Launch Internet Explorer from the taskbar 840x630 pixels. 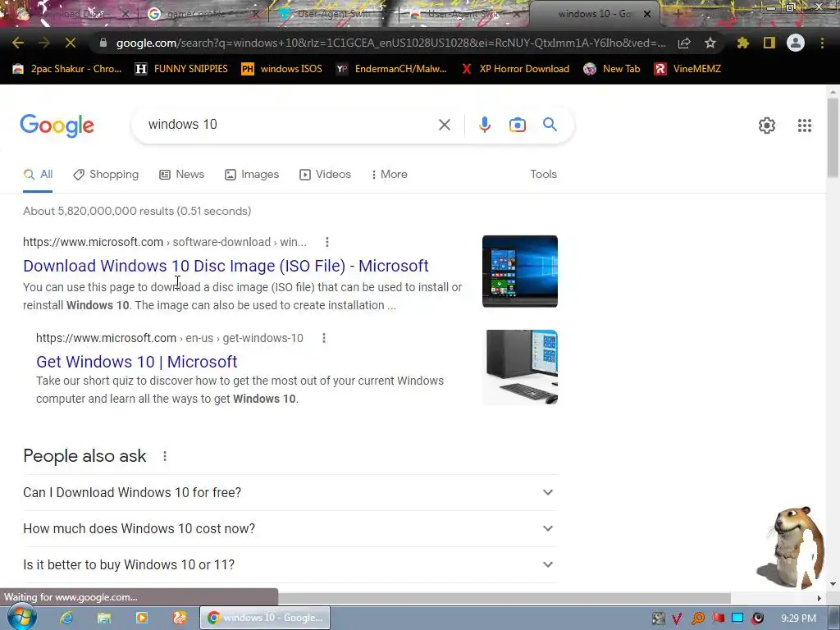click(x=66, y=618)
